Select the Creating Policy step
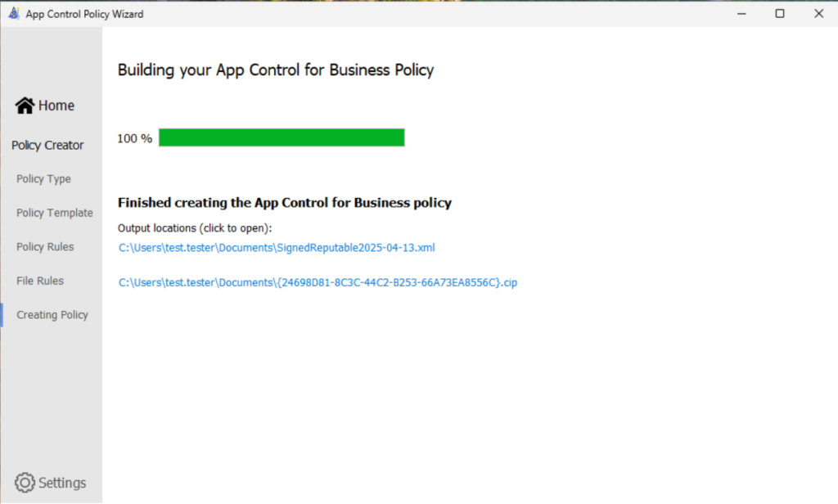This screenshot has height=504, width=838. pyautogui.click(x=52, y=315)
